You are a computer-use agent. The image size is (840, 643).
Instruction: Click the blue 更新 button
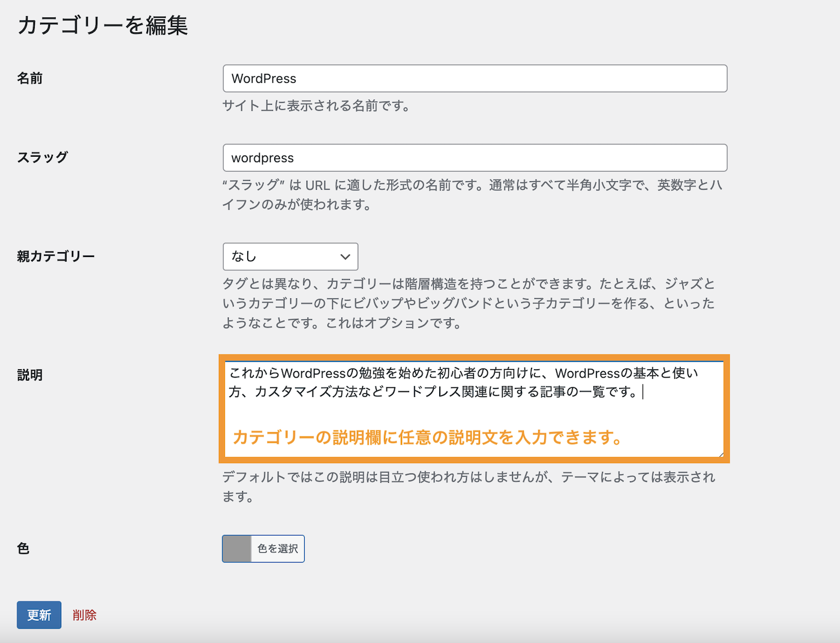click(39, 615)
